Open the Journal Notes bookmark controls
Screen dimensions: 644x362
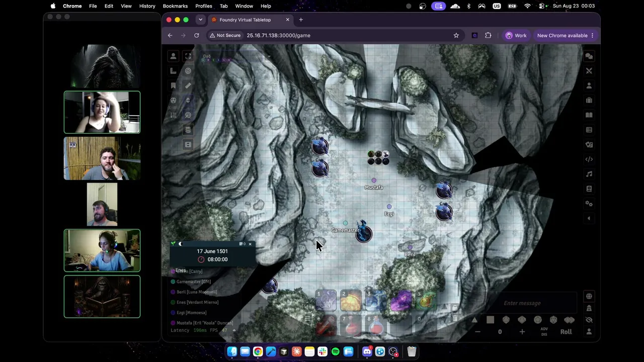click(173, 85)
